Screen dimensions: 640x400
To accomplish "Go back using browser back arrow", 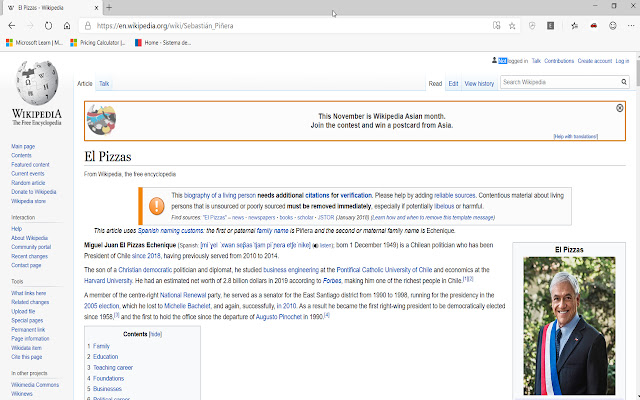I will click(x=11, y=26).
